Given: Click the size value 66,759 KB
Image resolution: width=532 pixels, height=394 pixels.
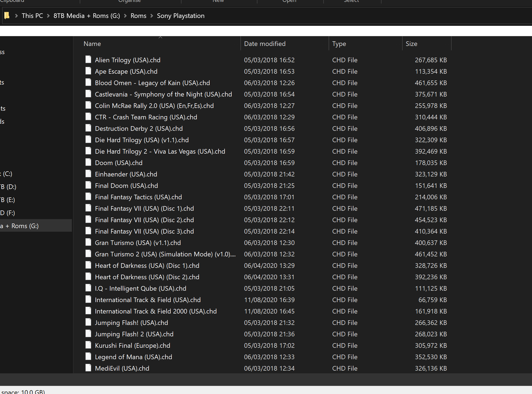Looking at the screenshot, I should (433, 300).
